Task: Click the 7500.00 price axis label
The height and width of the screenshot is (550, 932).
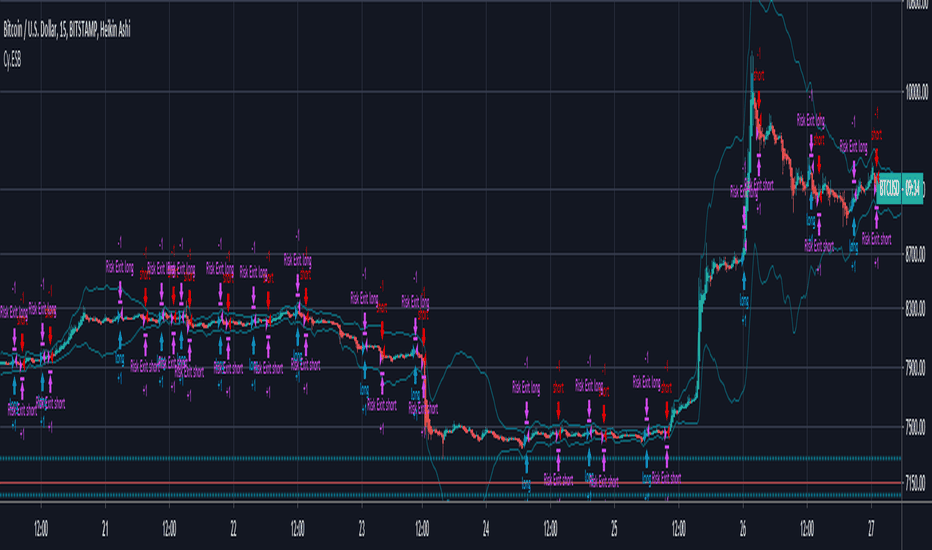Action: coord(916,427)
